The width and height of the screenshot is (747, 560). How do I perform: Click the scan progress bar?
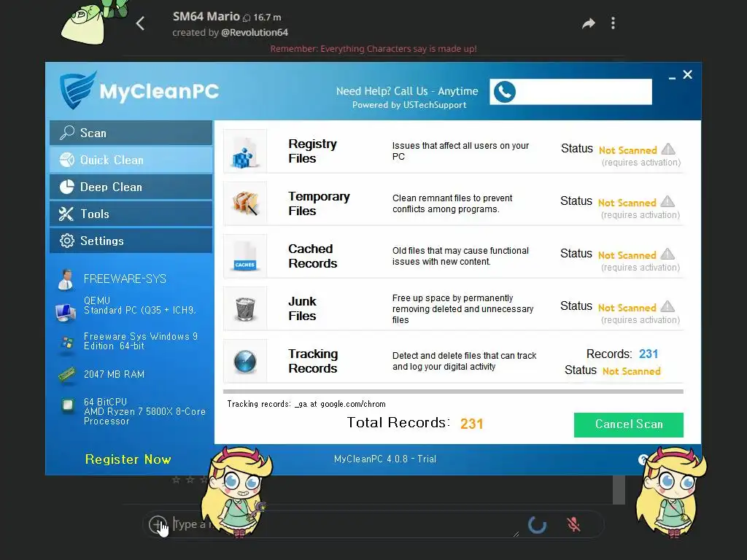[453, 392]
